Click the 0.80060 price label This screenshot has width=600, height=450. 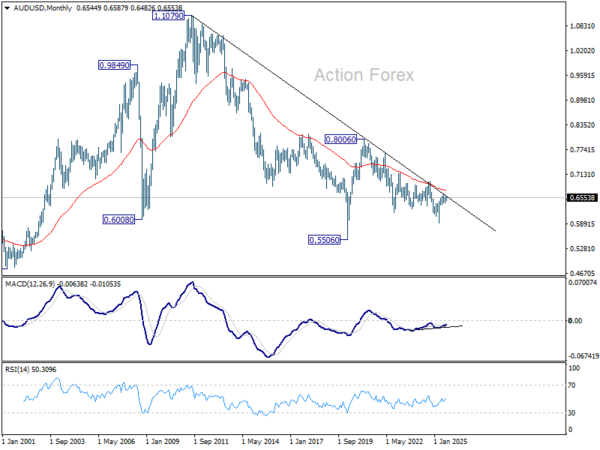point(341,139)
